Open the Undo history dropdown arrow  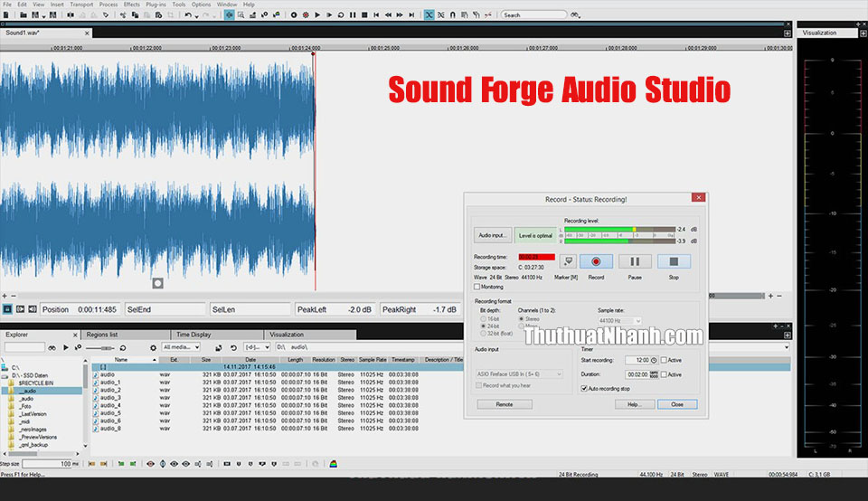coord(196,16)
